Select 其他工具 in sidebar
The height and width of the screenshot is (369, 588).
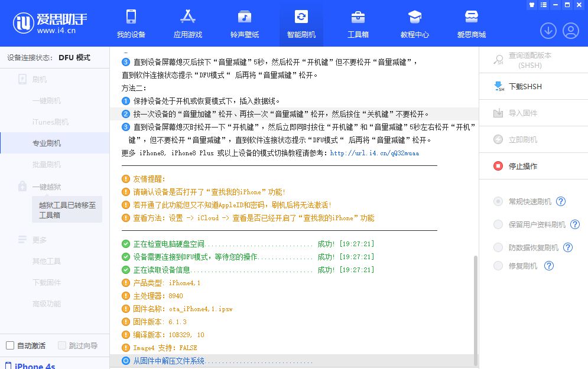coord(47,261)
